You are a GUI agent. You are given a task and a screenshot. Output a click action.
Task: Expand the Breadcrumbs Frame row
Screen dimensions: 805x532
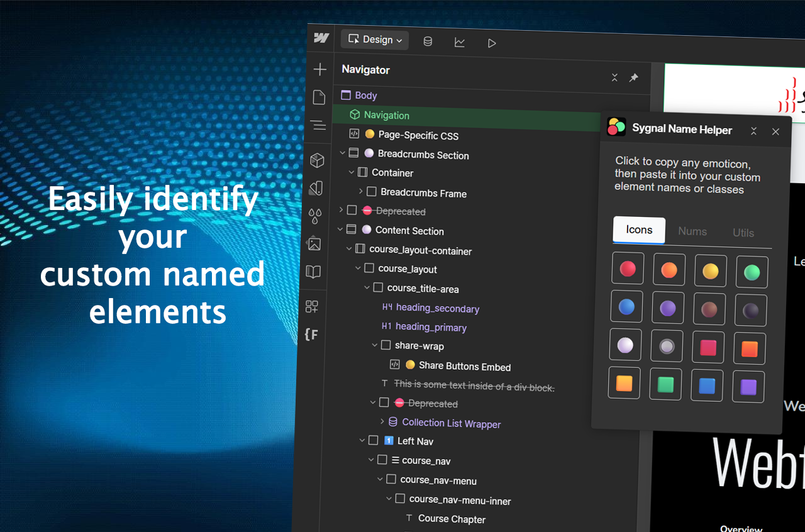(x=360, y=191)
